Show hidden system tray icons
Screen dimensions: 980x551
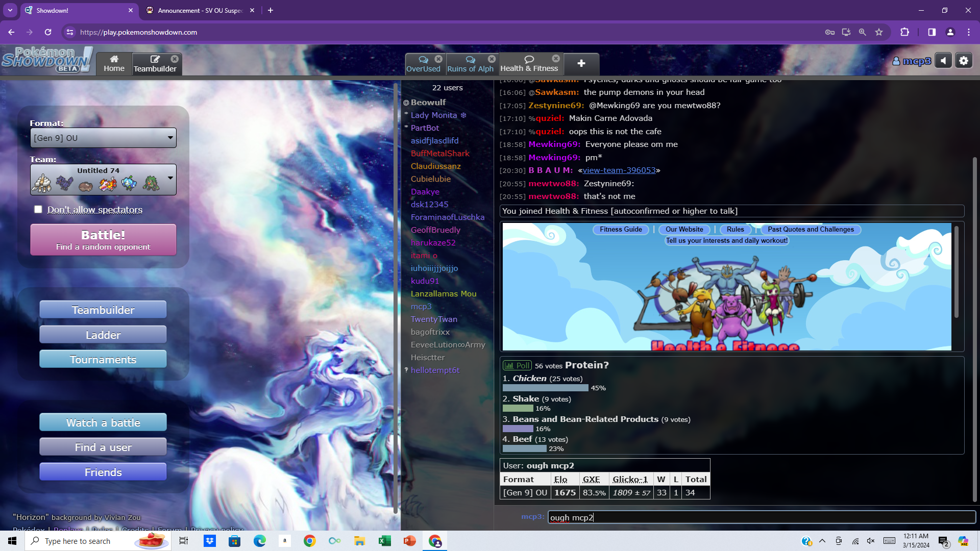pyautogui.click(x=822, y=541)
